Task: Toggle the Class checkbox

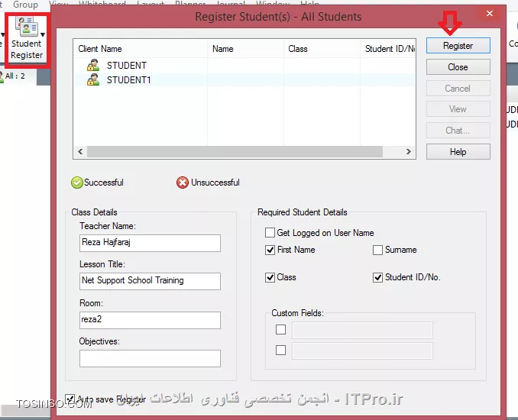Action: click(270, 277)
